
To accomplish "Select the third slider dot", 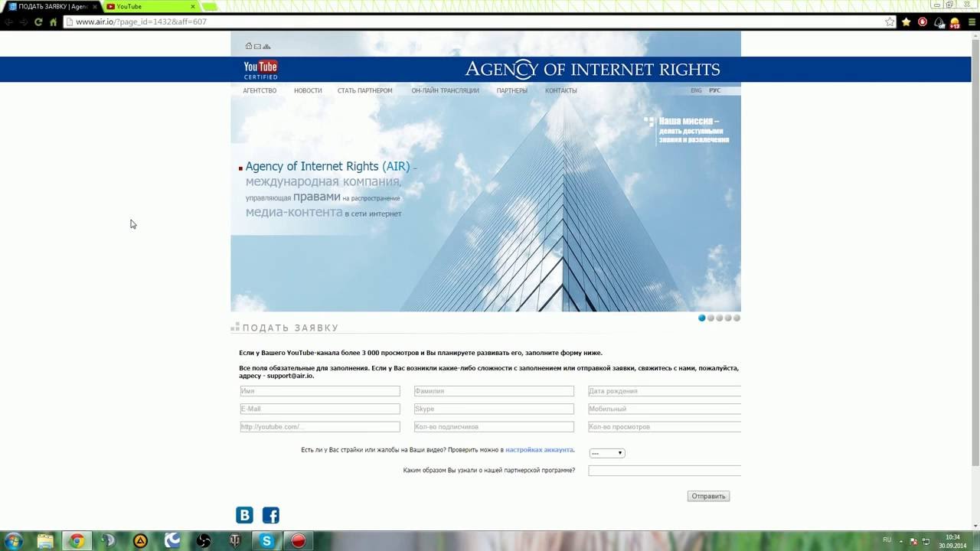I will [719, 318].
